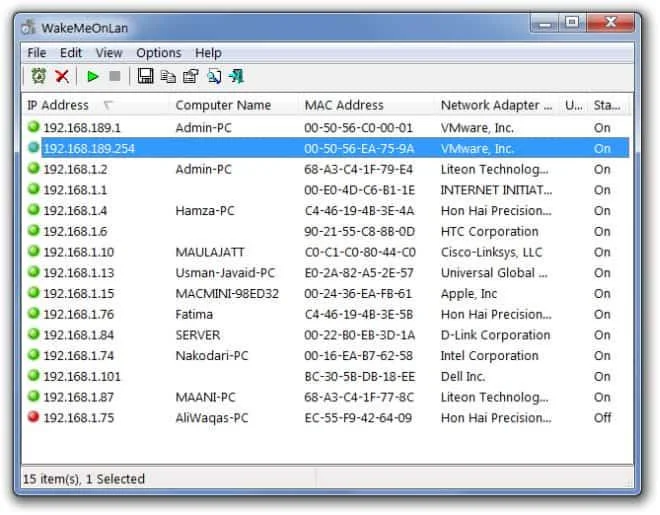Start scanning with the green play icon
The width and height of the screenshot is (660, 515).
tap(92, 77)
